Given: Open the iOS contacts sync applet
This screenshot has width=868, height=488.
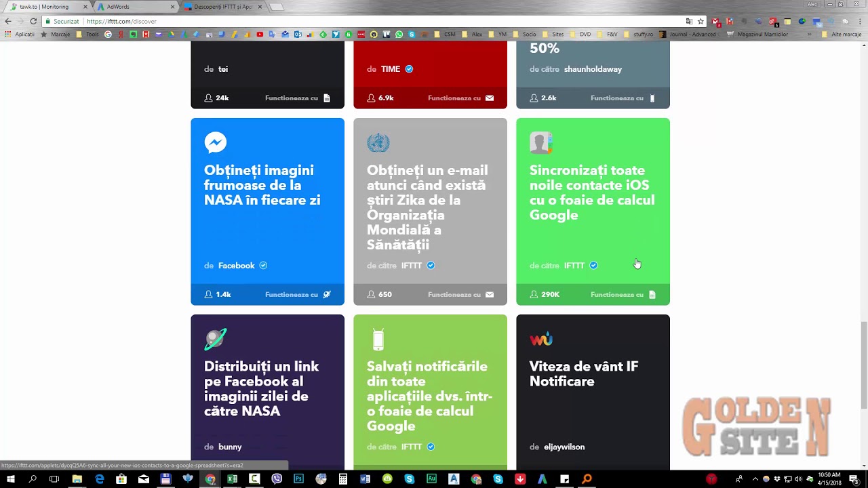Looking at the screenshot, I should [593, 211].
